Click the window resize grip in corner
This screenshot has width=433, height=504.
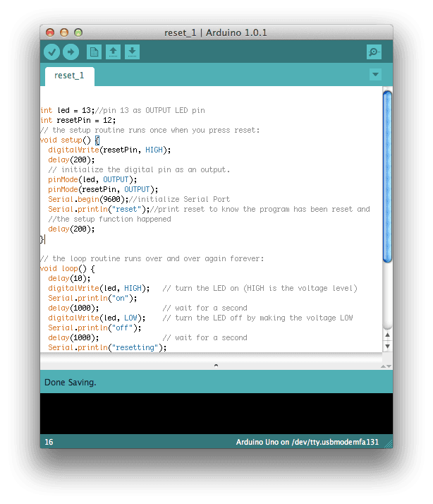pos(387,443)
